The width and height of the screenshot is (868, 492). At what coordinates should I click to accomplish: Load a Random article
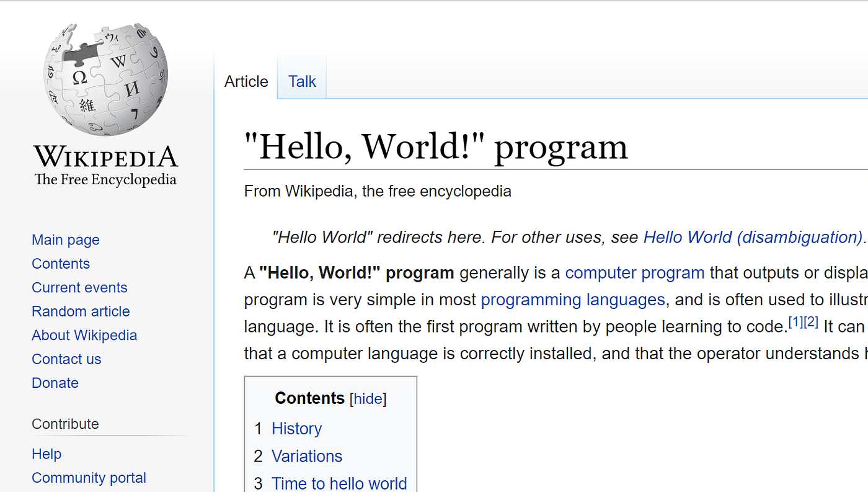pyautogui.click(x=81, y=311)
